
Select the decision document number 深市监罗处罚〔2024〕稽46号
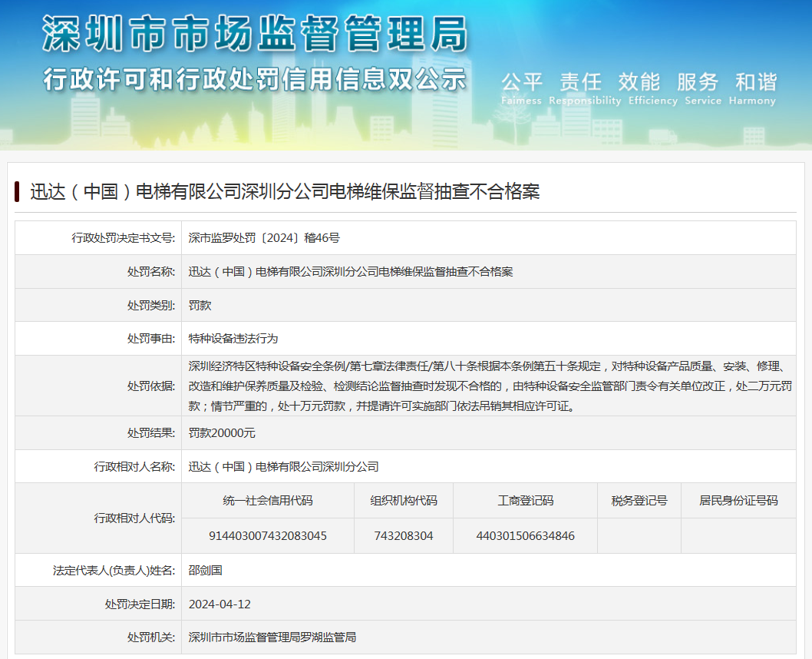tap(264, 238)
